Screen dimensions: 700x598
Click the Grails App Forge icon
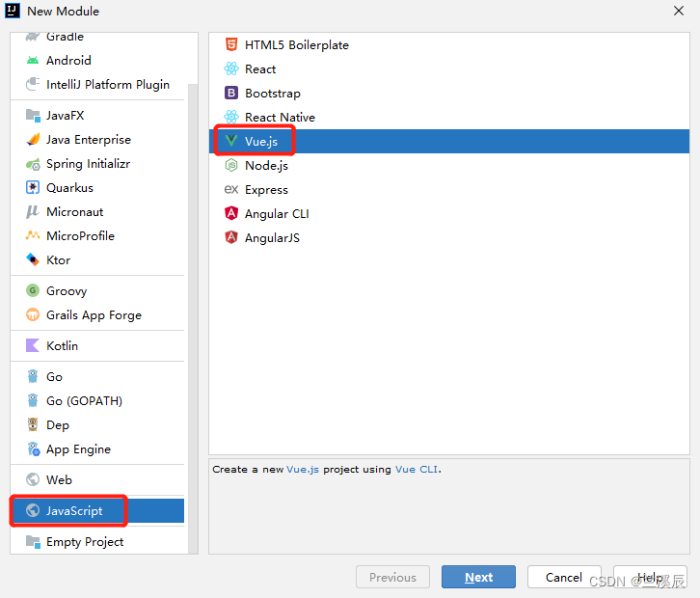33,314
